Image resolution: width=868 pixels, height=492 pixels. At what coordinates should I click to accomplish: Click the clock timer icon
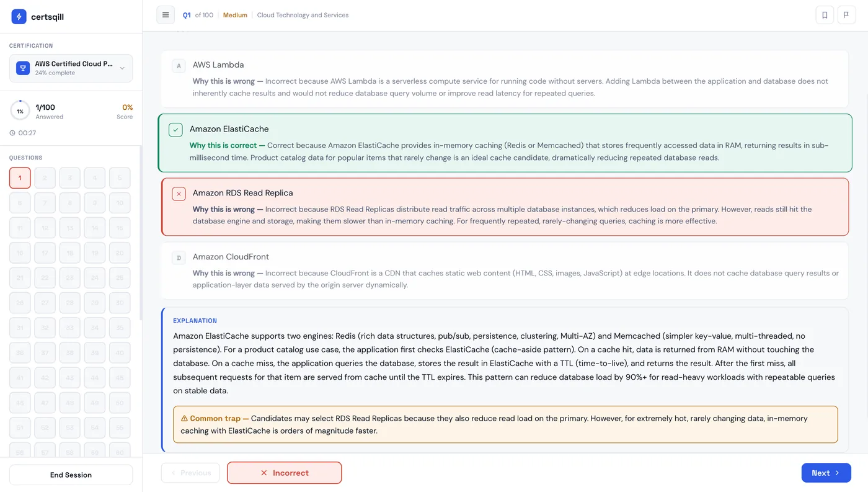coord(12,133)
